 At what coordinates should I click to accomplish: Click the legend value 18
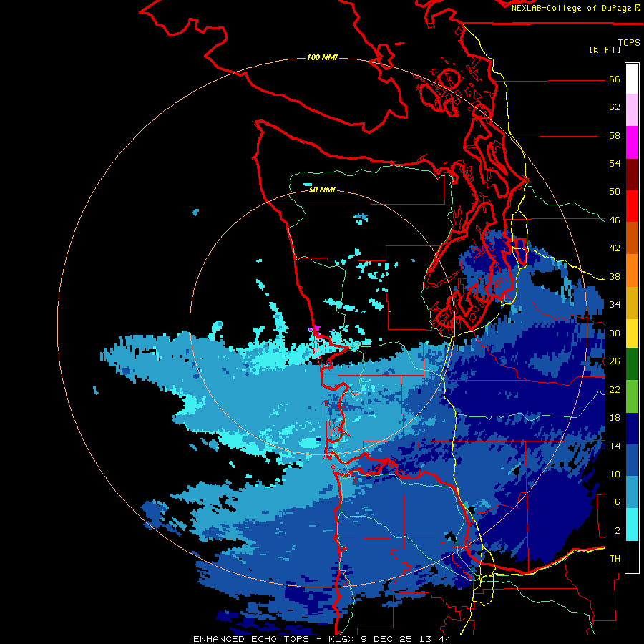pyautogui.click(x=615, y=418)
